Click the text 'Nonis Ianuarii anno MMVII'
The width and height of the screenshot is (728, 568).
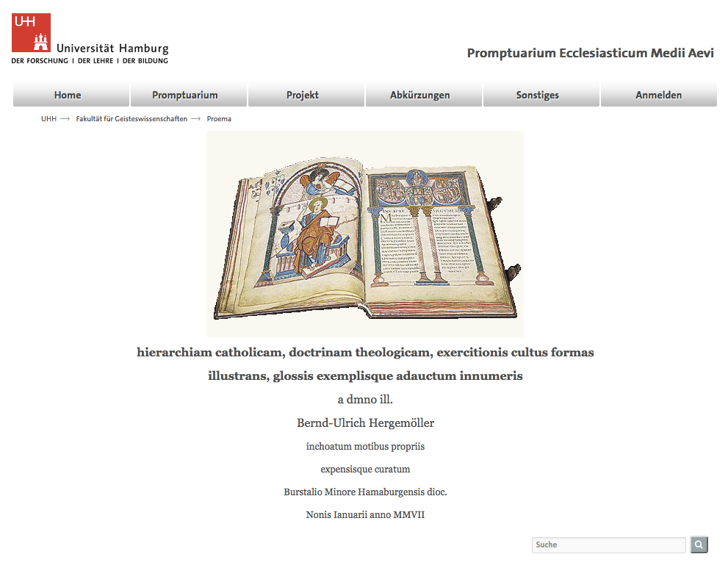[365, 514]
